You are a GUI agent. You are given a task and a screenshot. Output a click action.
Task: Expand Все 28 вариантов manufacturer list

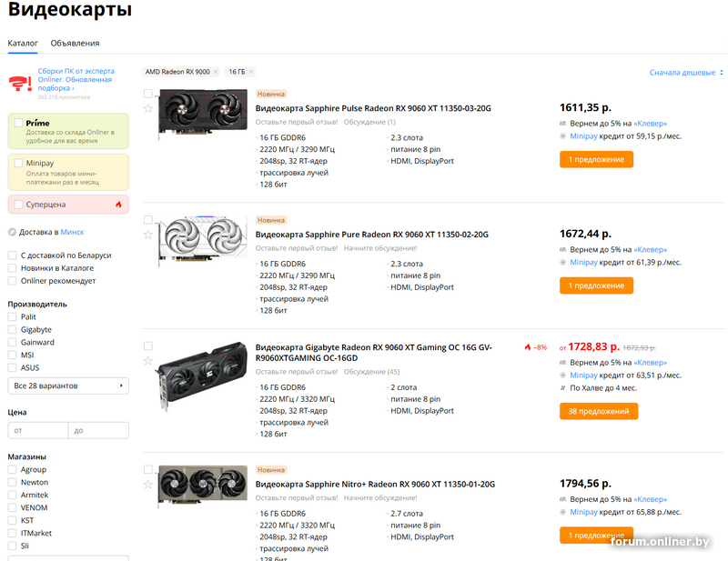coord(68,386)
